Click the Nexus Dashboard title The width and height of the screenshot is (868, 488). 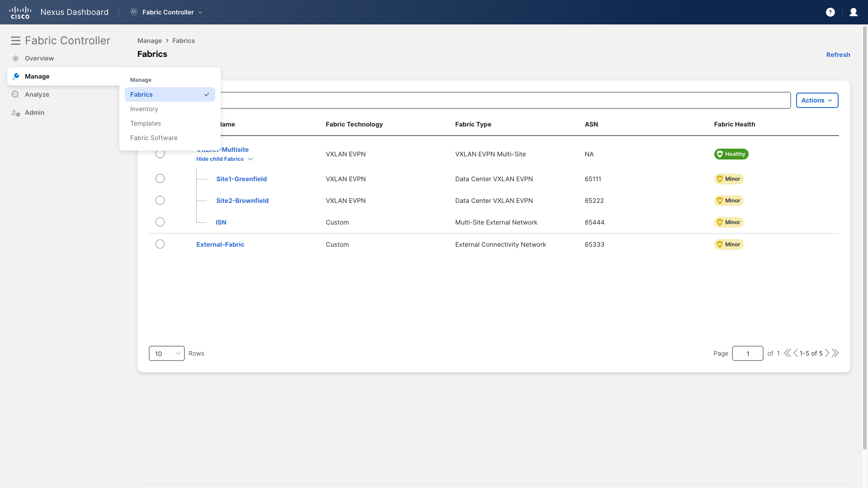click(x=75, y=12)
